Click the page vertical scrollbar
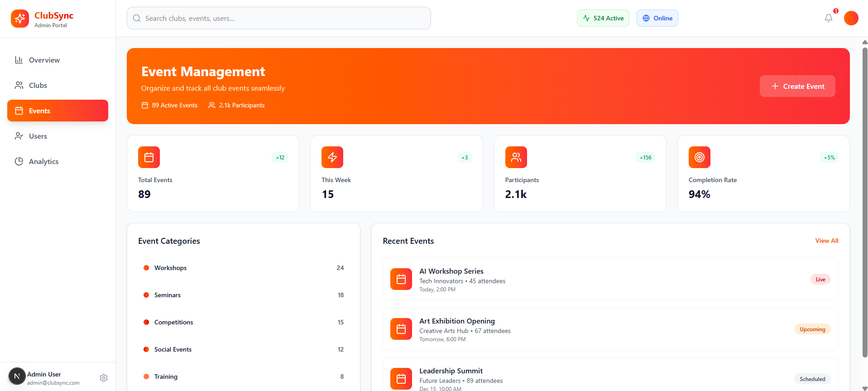This screenshot has width=868, height=391. 865,202
